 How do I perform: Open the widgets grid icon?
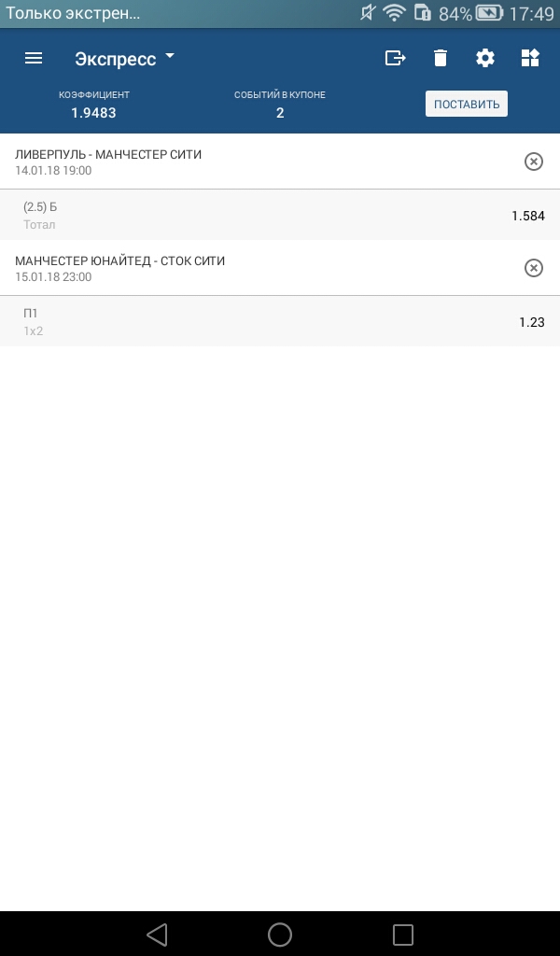click(530, 58)
